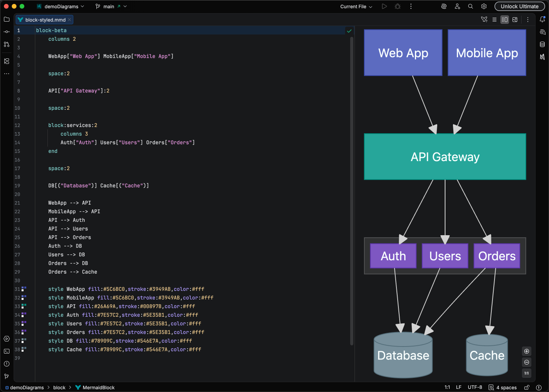This screenshot has height=392, width=549.
Task: Click the Mermaid sidebar icon
Action: [x=542, y=57]
